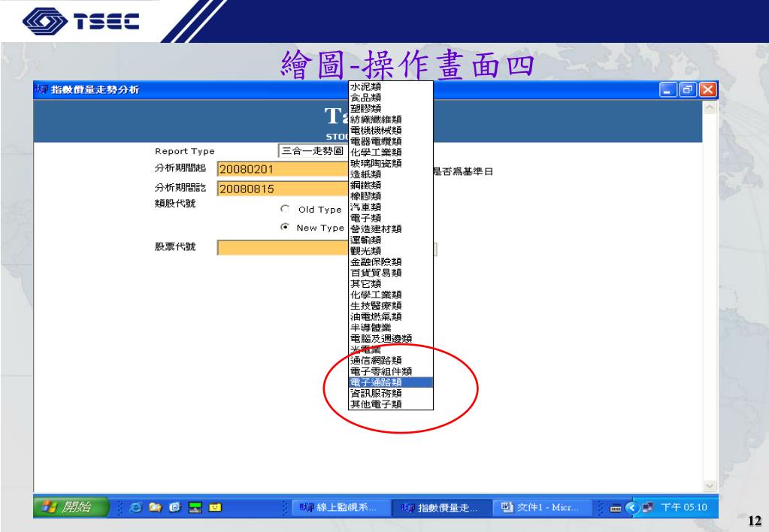Expand hidden tray icons with the arrow
The width and height of the screenshot is (769, 532).
[x=632, y=507]
